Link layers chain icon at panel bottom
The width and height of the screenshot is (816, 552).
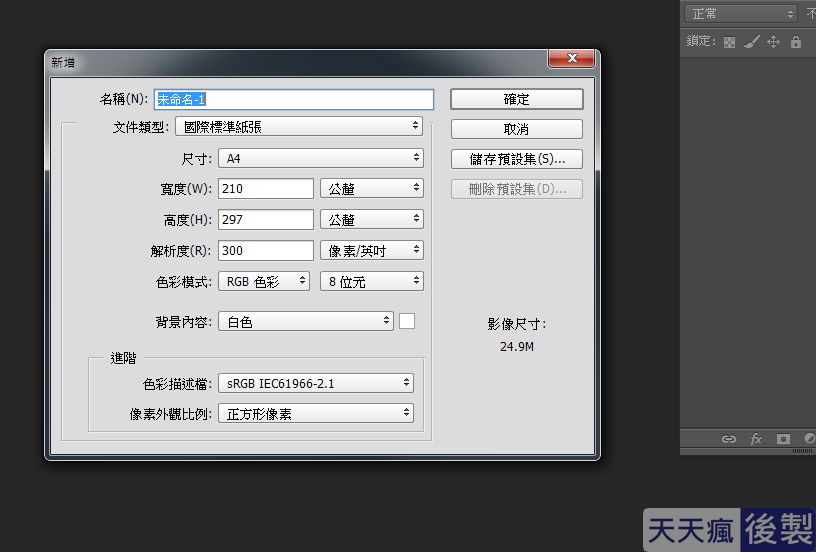(x=729, y=439)
